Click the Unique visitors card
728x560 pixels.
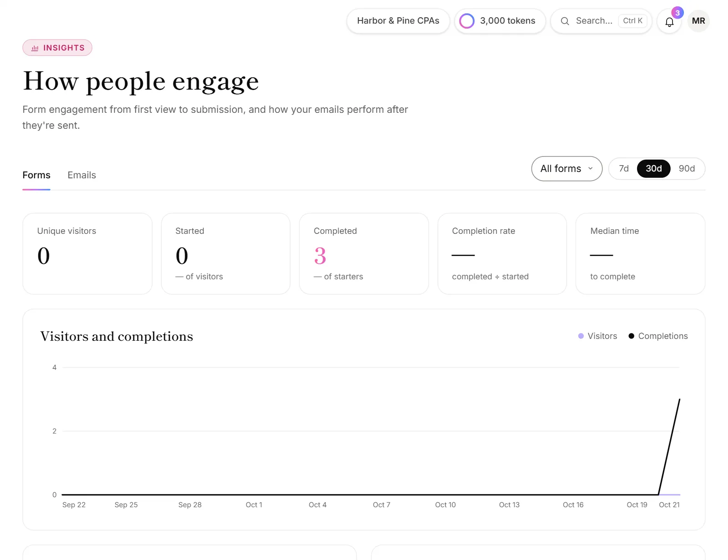[87, 254]
